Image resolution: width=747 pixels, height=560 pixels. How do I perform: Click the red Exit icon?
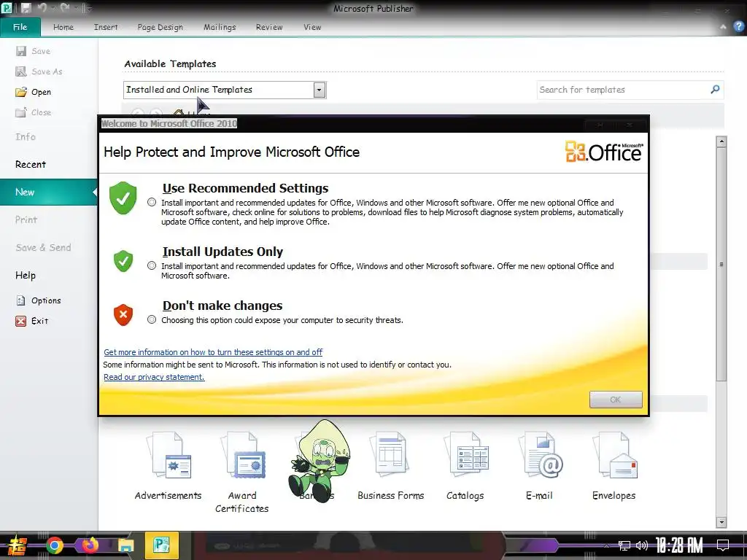(x=21, y=321)
